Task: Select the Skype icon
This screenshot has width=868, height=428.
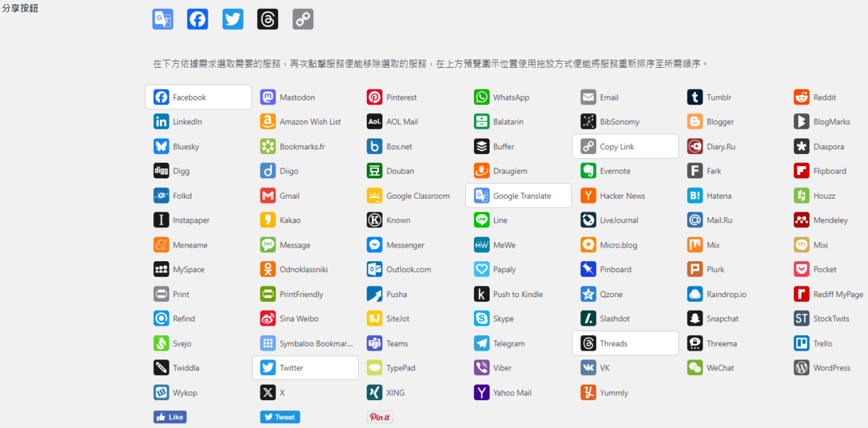Action: click(481, 318)
